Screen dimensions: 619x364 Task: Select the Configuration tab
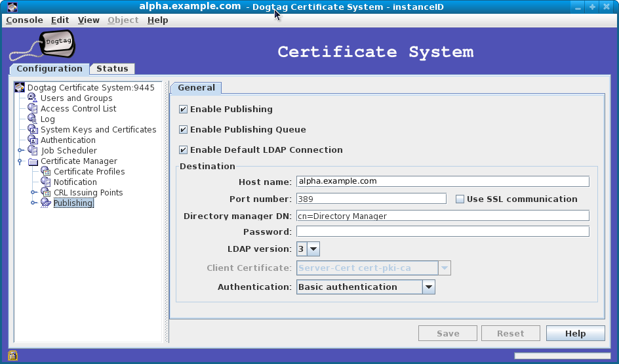(49, 69)
